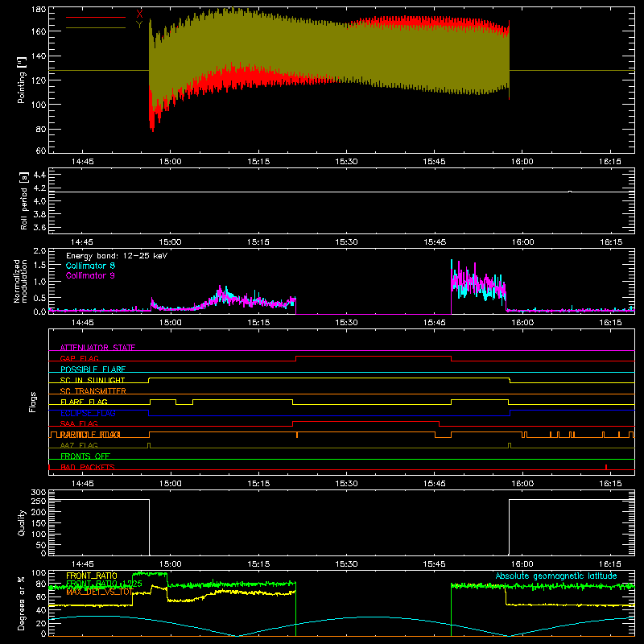Click 15:15 tick under modulation plot
The width and height of the screenshot is (644, 644).
(x=258, y=323)
